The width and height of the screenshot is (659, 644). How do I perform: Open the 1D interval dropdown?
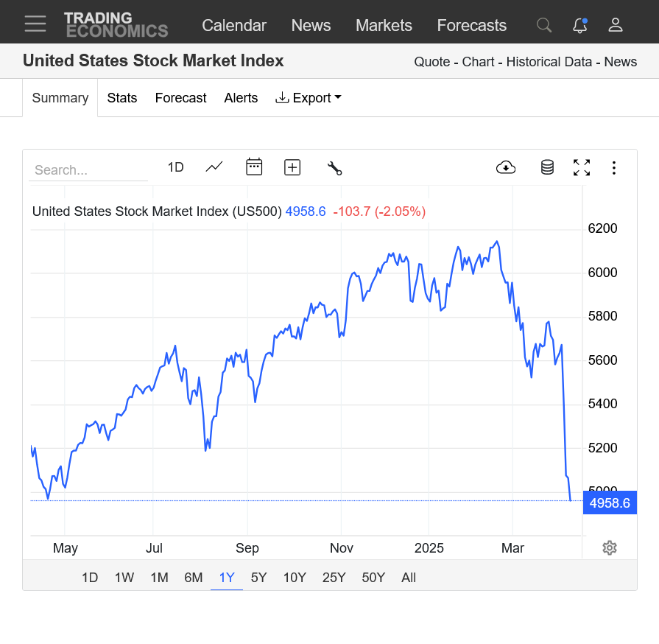[175, 167]
